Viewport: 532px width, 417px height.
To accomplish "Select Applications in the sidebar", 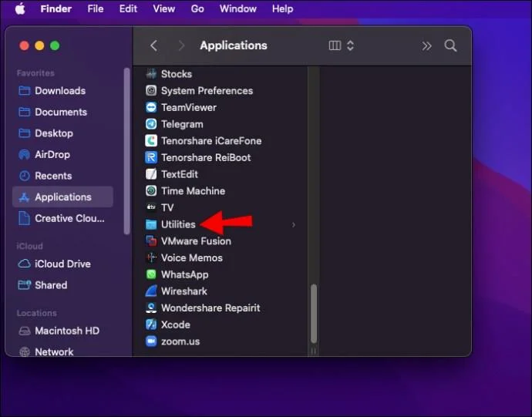I will click(62, 197).
